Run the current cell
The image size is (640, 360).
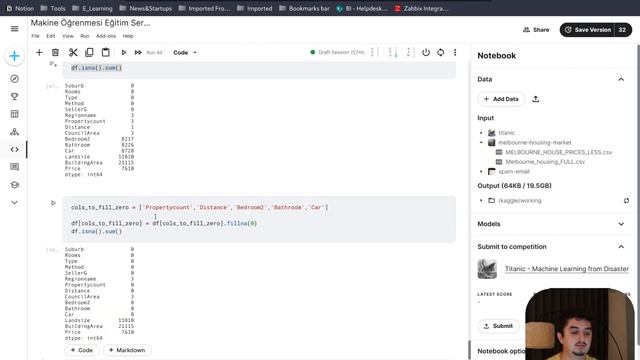(x=124, y=52)
